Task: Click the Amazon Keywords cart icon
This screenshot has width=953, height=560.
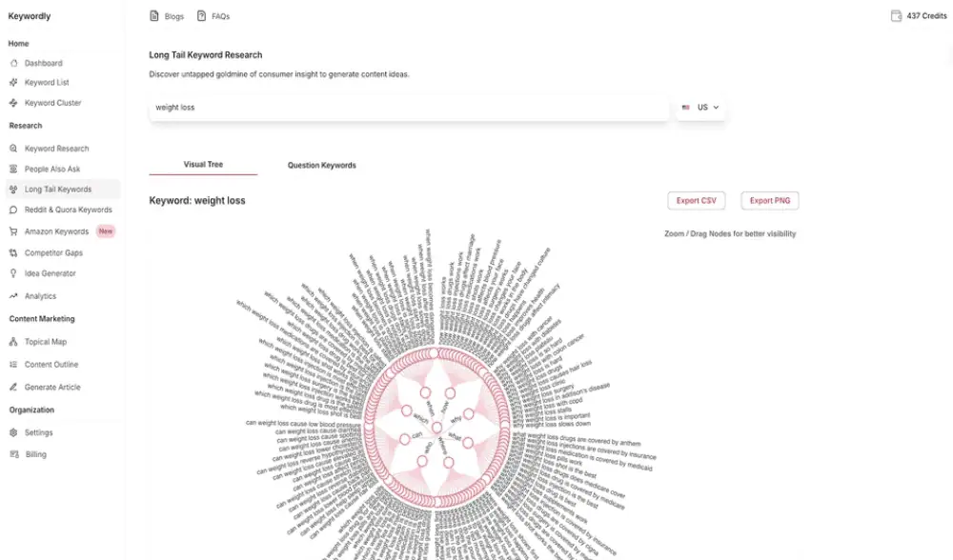Action: (x=13, y=231)
